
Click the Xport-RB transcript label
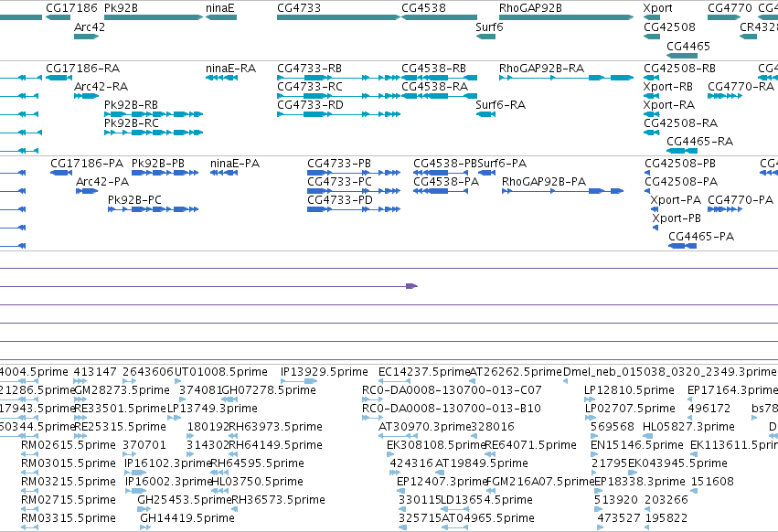[668, 87]
